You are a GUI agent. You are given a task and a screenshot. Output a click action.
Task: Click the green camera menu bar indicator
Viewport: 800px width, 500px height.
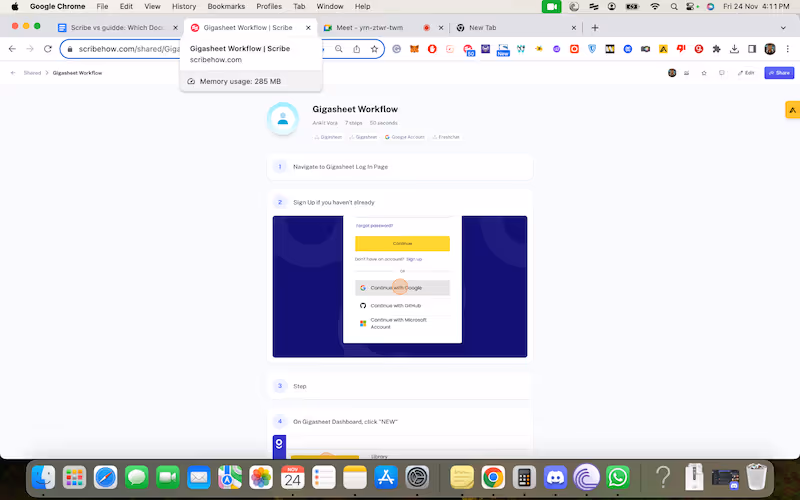pos(552,7)
